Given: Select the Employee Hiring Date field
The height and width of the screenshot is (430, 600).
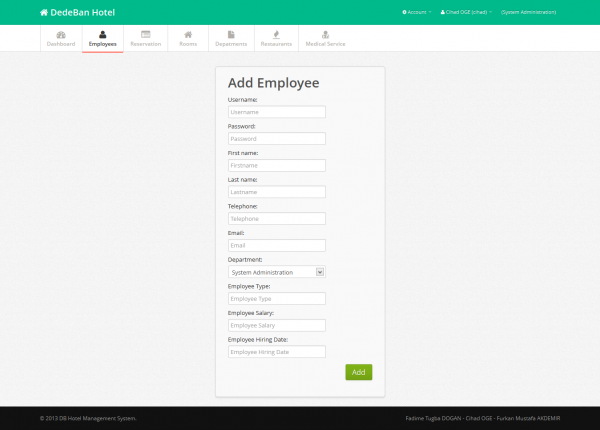Looking at the screenshot, I should (x=277, y=352).
